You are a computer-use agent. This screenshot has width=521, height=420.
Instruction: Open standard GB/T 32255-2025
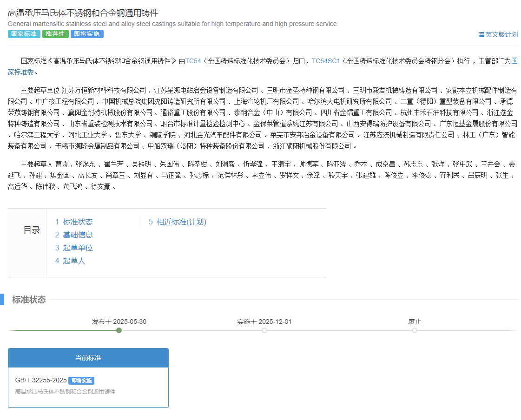click(41, 381)
